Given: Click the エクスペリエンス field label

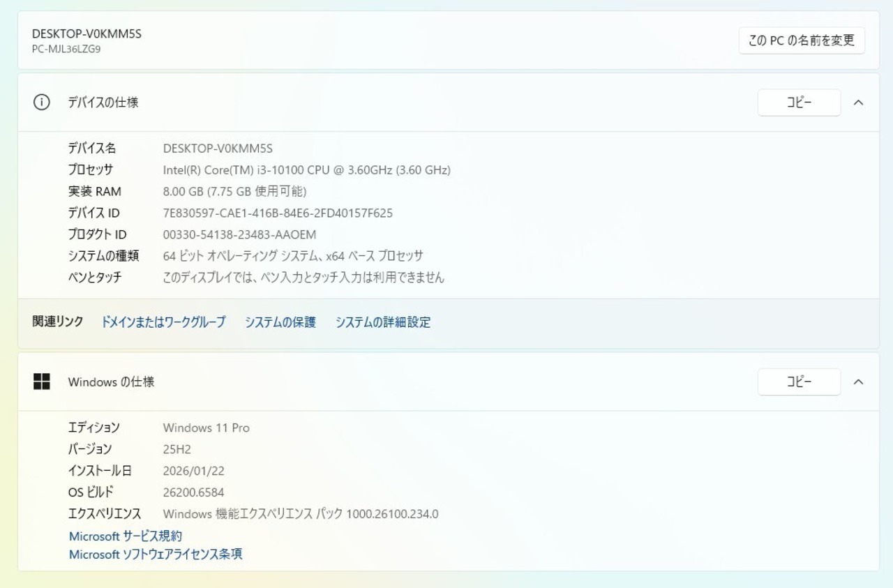Looking at the screenshot, I should coord(105,514).
